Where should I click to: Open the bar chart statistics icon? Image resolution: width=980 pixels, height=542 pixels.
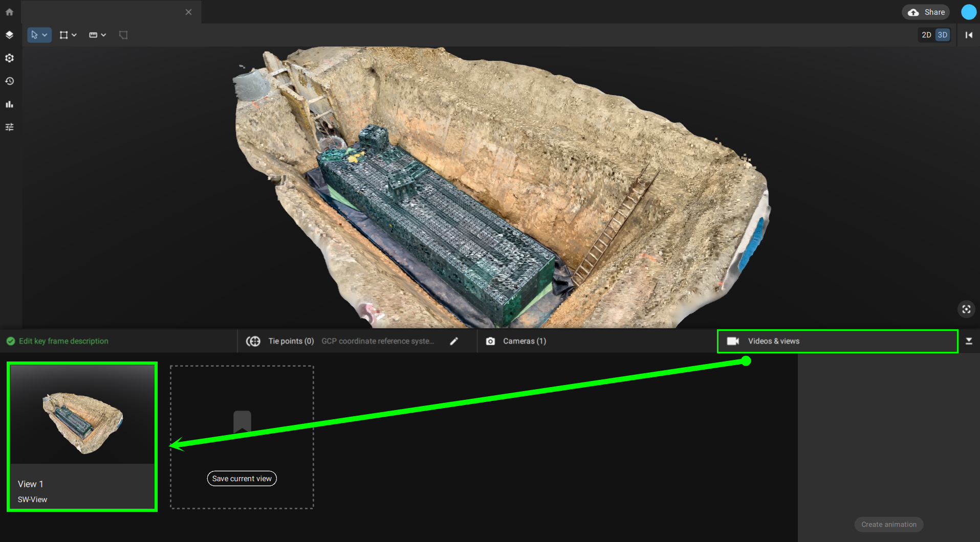[9, 104]
